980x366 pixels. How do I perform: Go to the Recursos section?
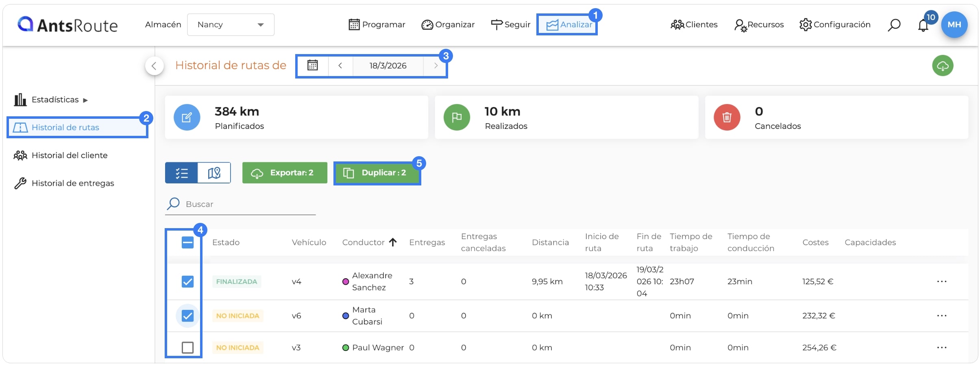pos(759,25)
